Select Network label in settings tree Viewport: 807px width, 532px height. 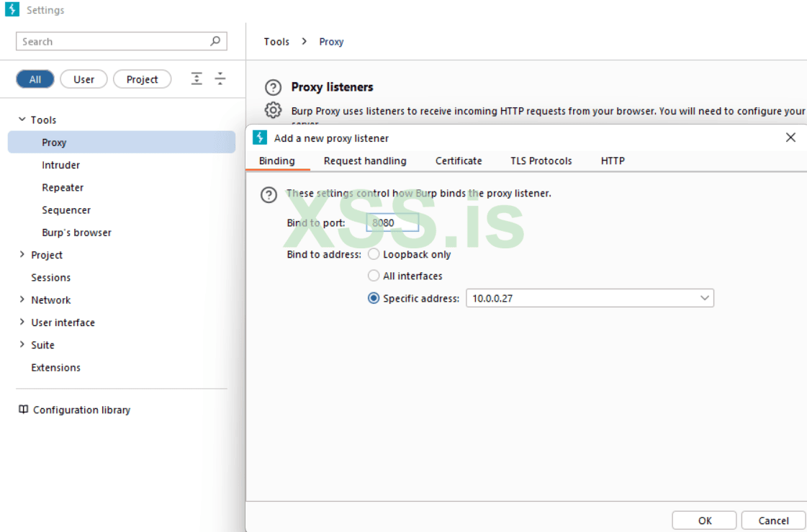tap(50, 300)
